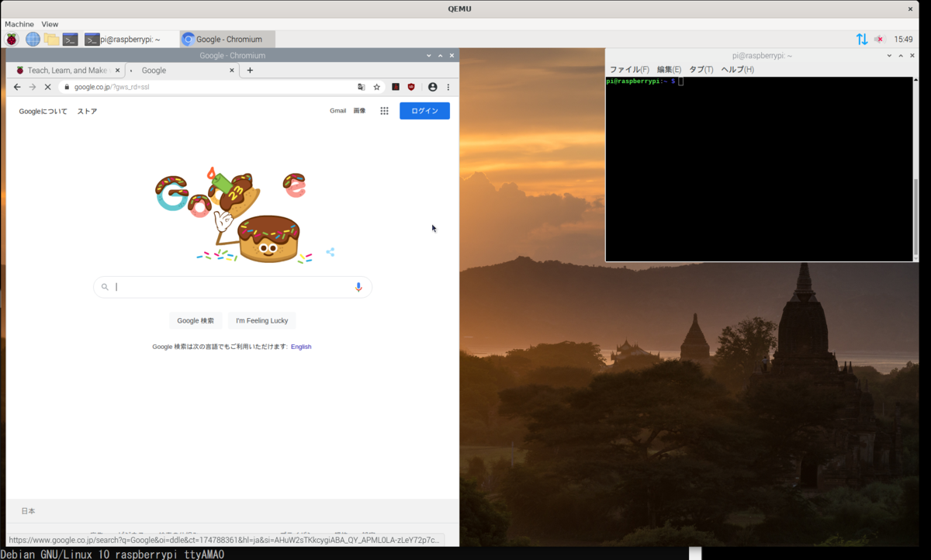This screenshot has width=931, height=560.
Task: Open terminal 'ヘルプ(H)' menu
Action: [x=738, y=69]
